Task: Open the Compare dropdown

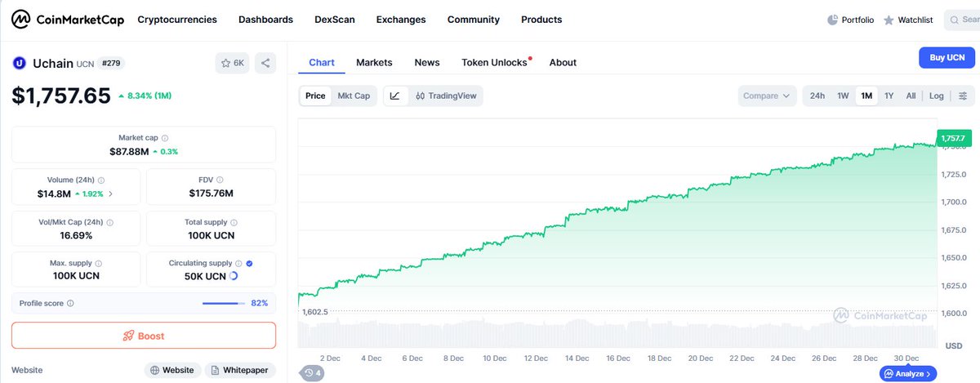Action: pos(768,96)
